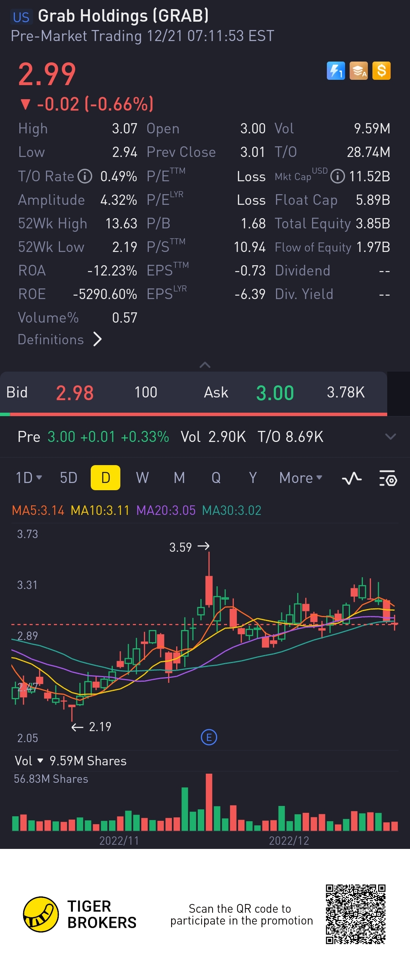Tap the ask size 3.78K
This screenshot has width=410, height=980.
[345, 393]
